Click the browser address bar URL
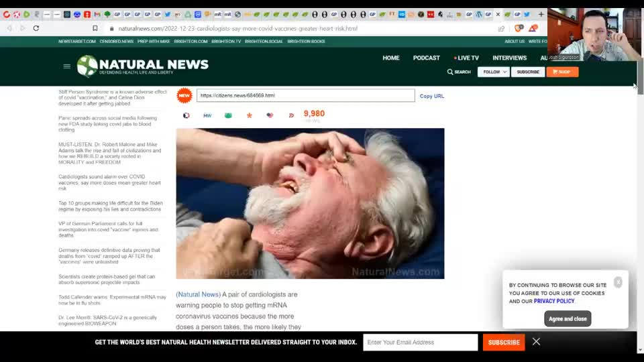The image size is (644, 362). [237, 28]
